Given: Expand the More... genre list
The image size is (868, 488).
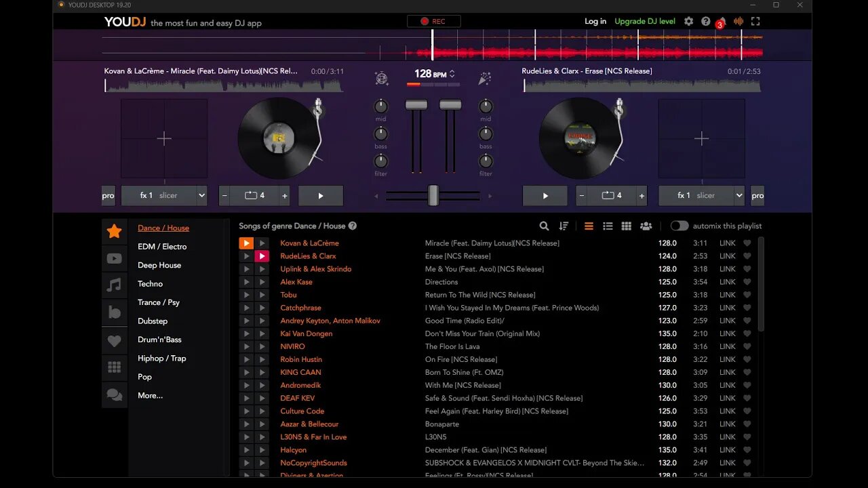Looking at the screenshot, I should click(x=151, y=396).
